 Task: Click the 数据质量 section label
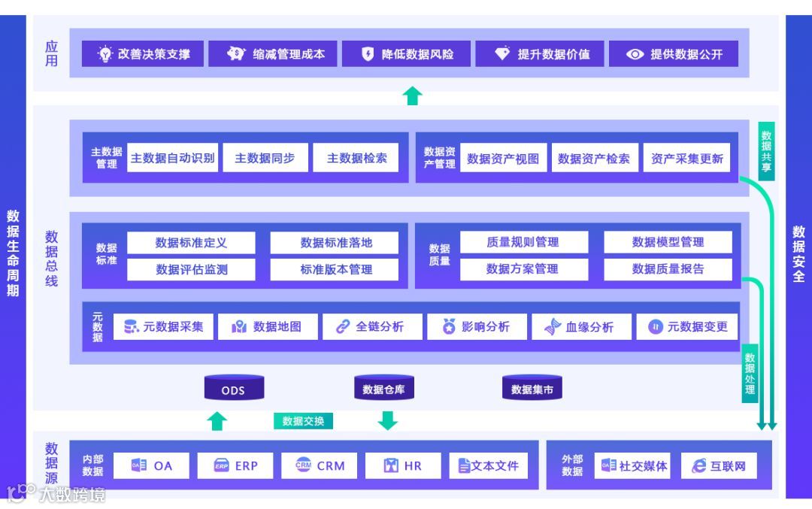pyautogui.click(x=439, y=255)
